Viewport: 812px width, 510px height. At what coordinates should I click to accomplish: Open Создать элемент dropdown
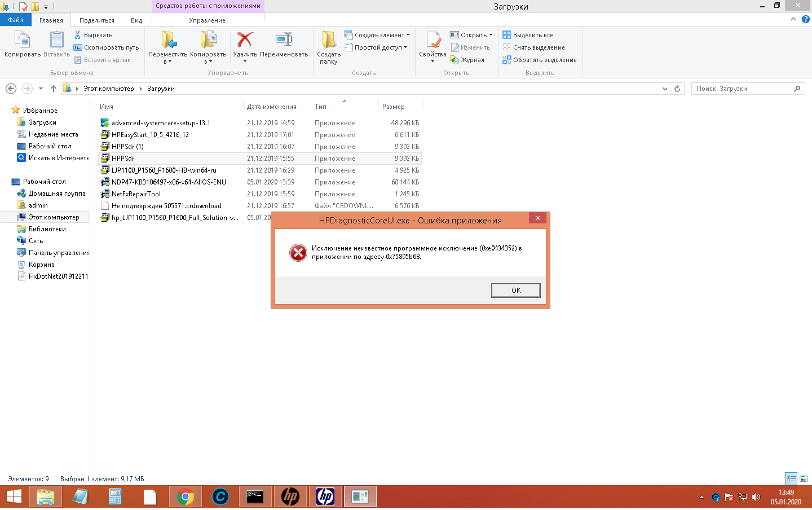click(x=377, y=35)
